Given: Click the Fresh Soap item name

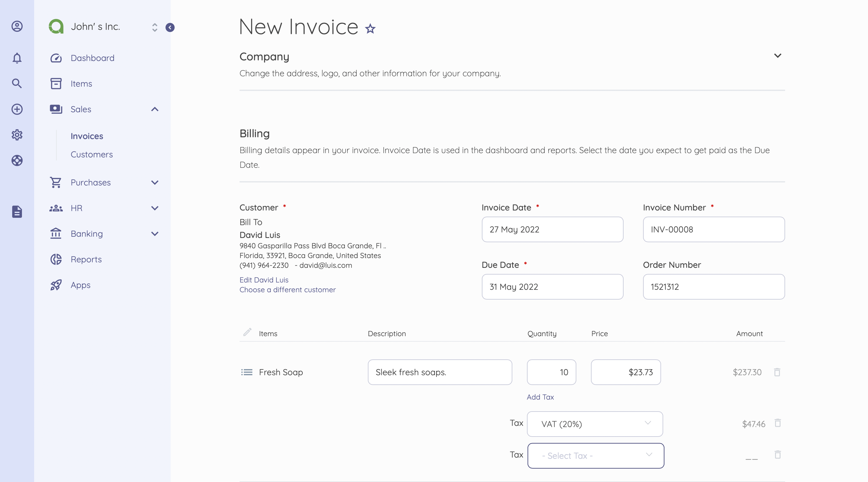Looking at the screenshot, I should point(281,372).
